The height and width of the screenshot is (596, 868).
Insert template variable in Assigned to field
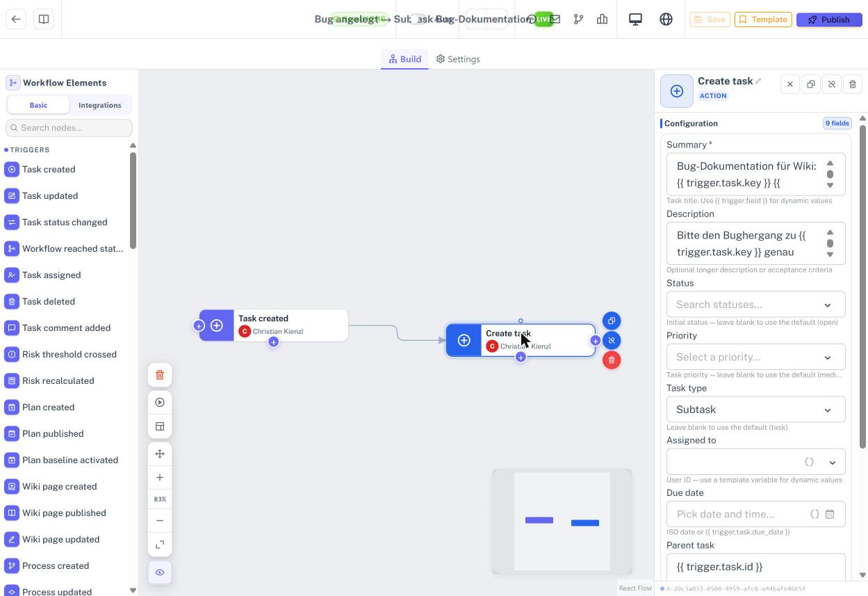[810, 462]
